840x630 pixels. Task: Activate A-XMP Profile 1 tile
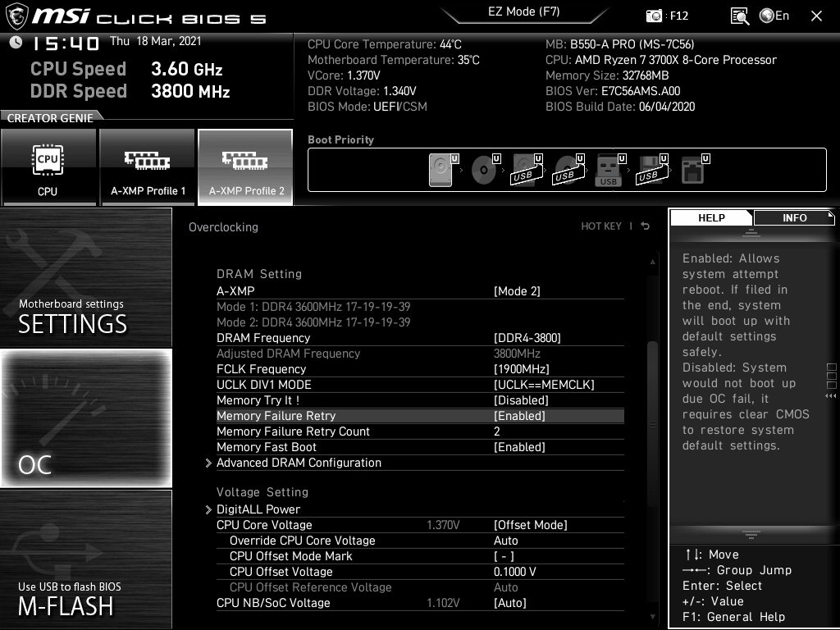click(x=148, y=167)
